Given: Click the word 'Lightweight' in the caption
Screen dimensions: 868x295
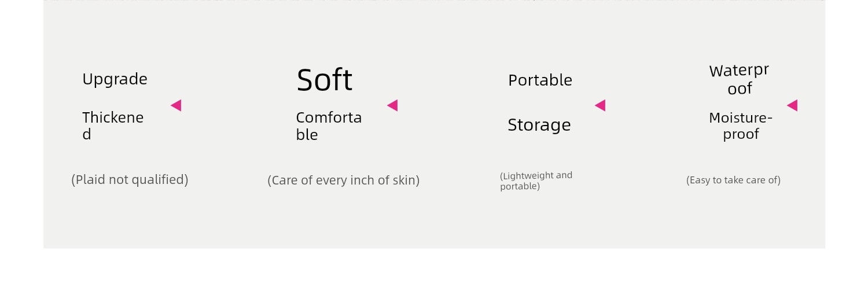Looking at the screenshot, I should tap(528, 175).
